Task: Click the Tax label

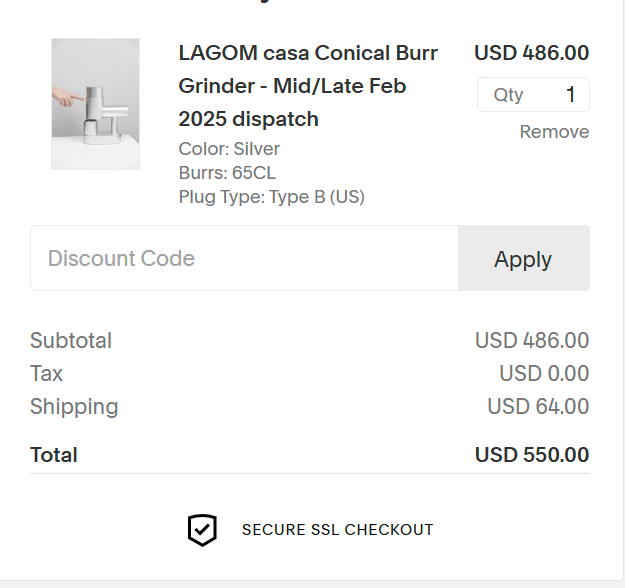Action: click(46, 374)
